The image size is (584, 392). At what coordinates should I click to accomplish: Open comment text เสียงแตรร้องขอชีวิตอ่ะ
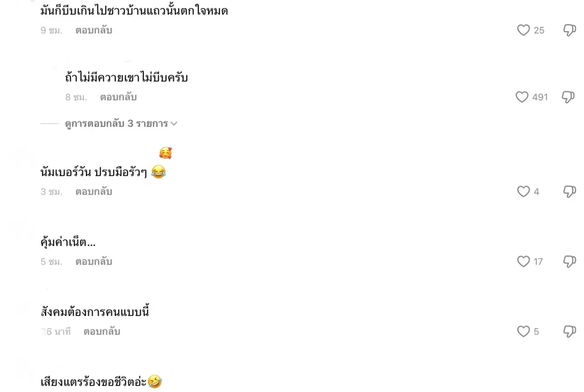pyautogui.click(x=101, y=382)
